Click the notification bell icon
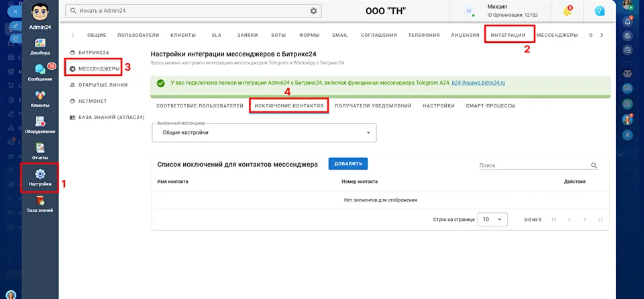 click(x=568, y=11)
